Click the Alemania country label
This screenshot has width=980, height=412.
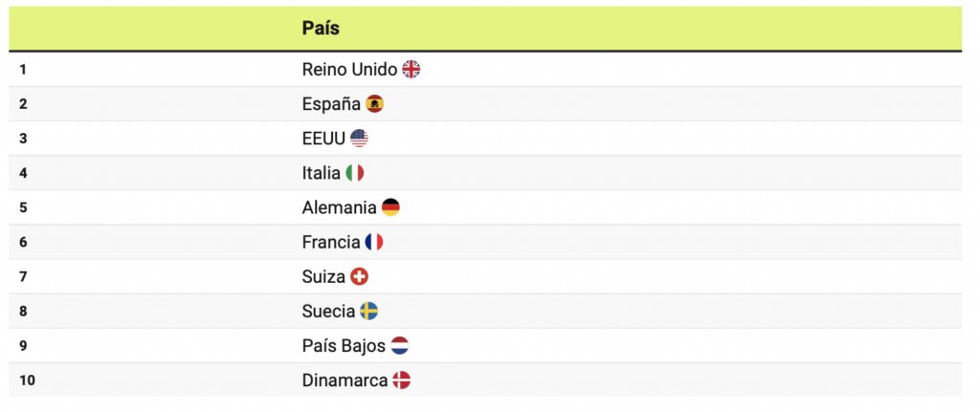point(339,207)
